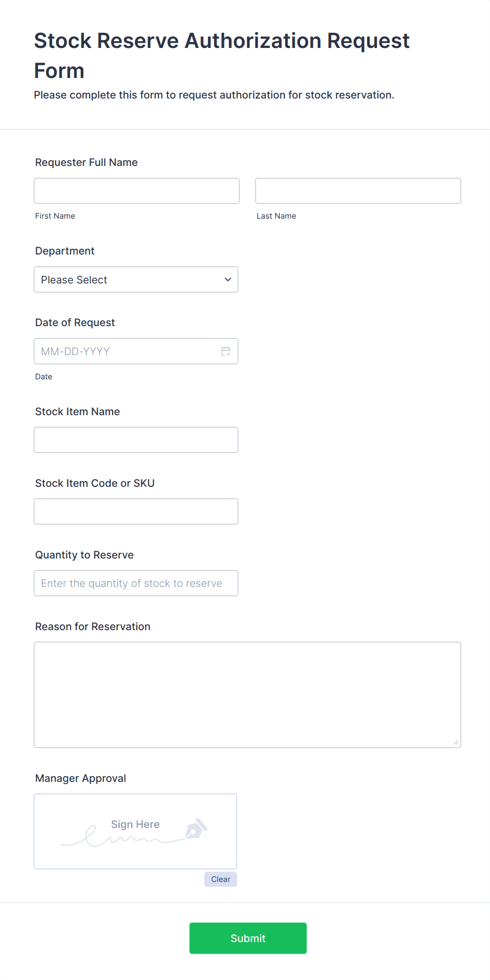This screenshot has height=980, width=490.
Task: Open the calendar date picker icon
Action: click(226, 351)
